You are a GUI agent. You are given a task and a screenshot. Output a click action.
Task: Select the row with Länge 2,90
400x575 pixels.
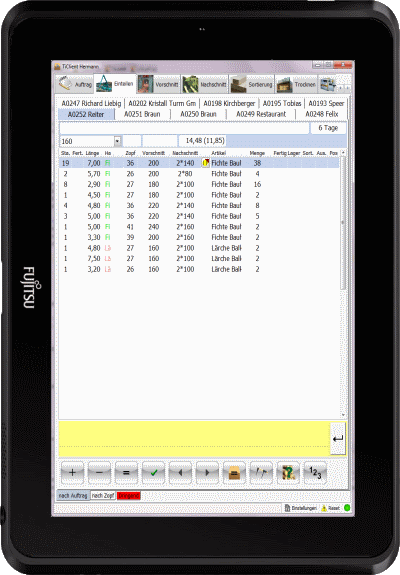[199, 184]
